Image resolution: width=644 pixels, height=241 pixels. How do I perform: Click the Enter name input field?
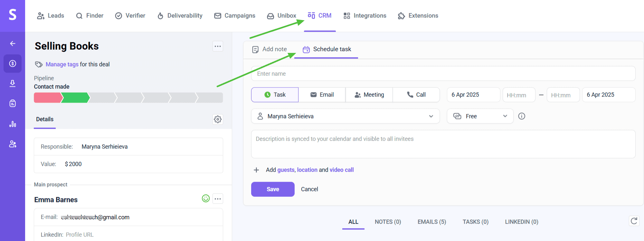pyautogui.click(x=443, y=74)
